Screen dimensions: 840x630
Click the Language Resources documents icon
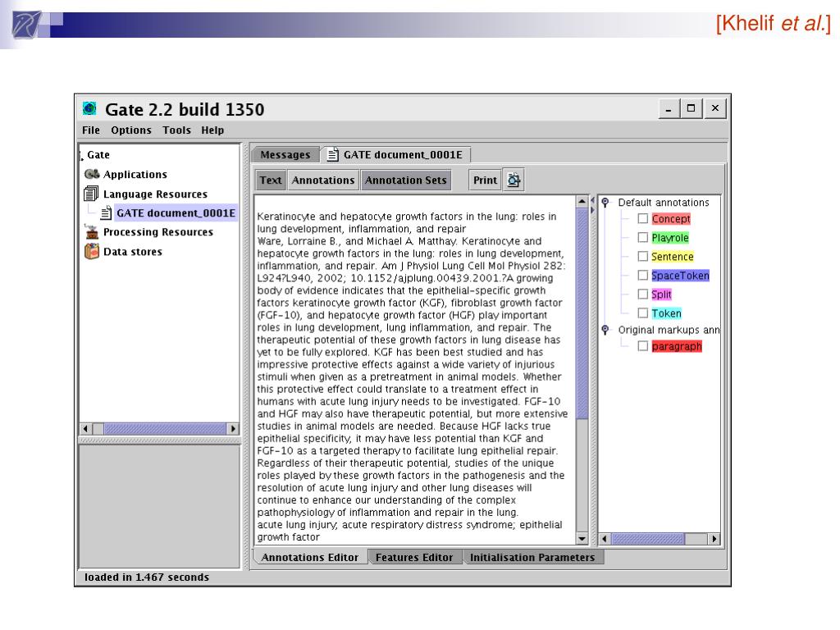pyautogui.click(x=92, y=194)
